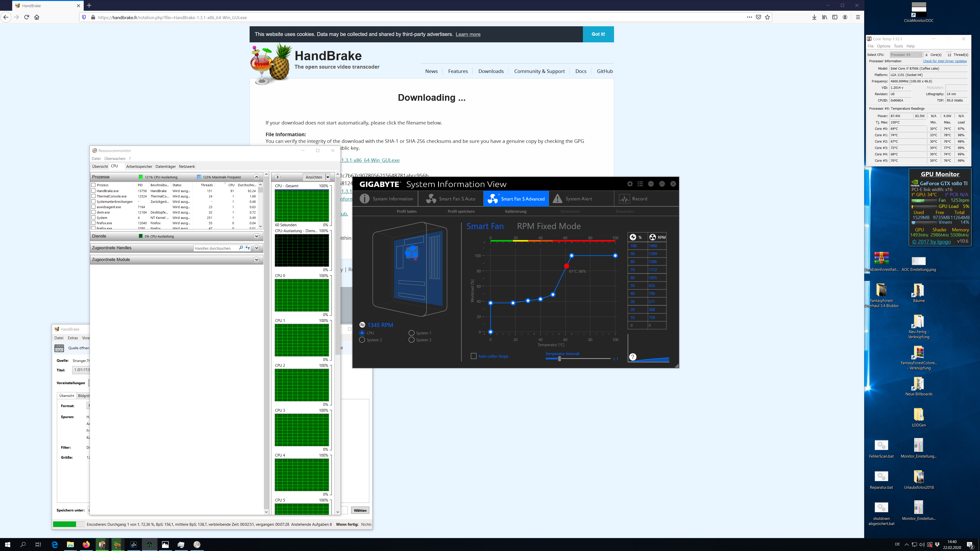Click the Gigabyte list view icon
Screen dimensions: 980x551
640,184
